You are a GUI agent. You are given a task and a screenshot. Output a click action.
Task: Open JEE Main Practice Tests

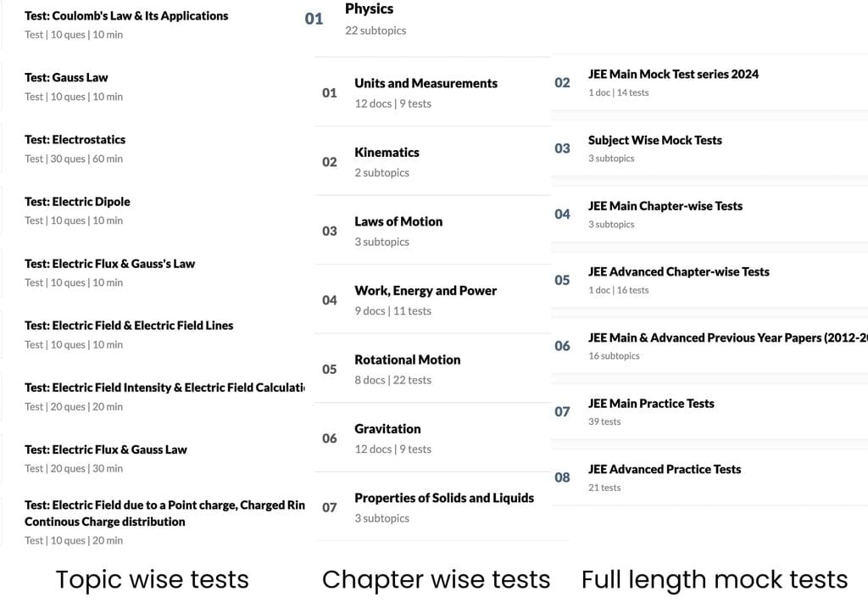click(x=651, y=404)
